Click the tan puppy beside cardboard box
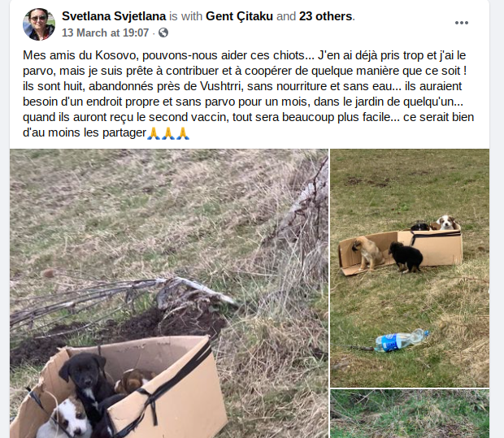The width and height of the screenshot is (504, 438). (367, 254)
